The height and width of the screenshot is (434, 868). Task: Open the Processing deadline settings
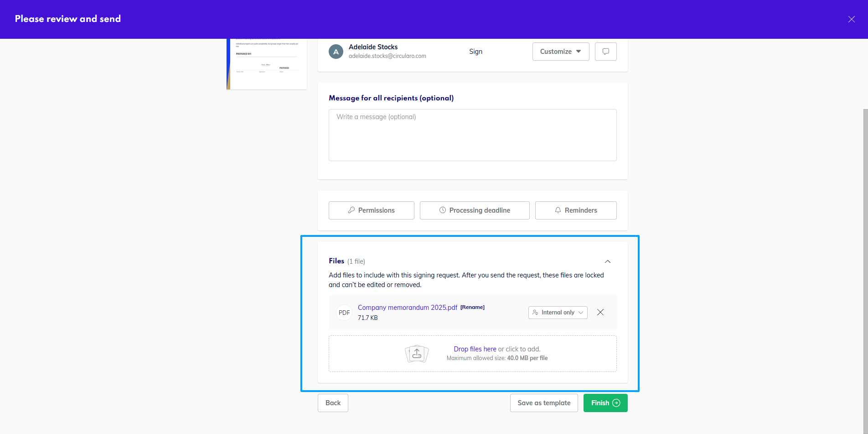click(474, 210)
